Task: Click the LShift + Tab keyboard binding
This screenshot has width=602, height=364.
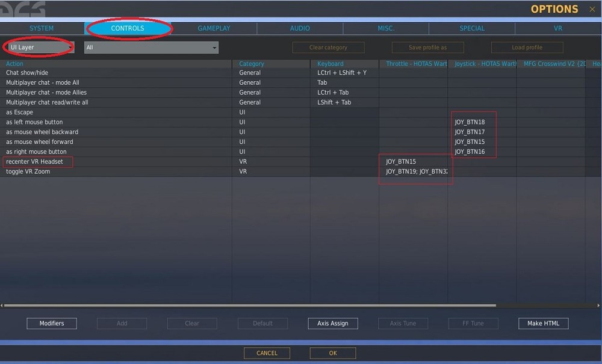Action: coord(344,102)
